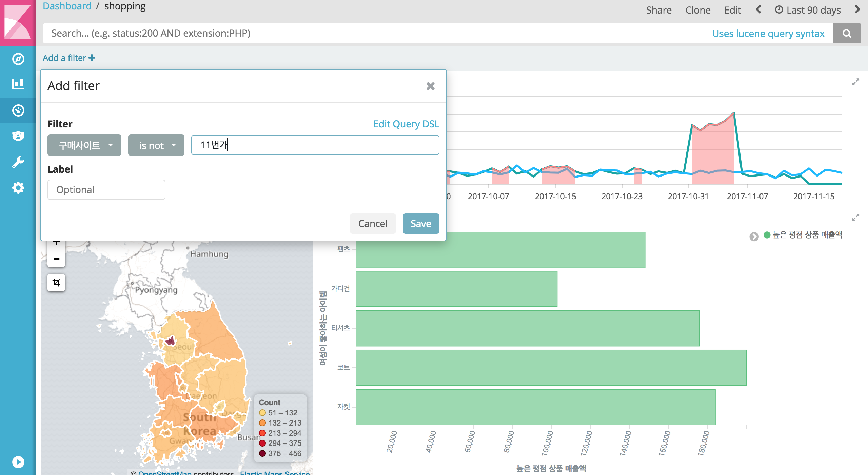Viewport: 868px width, 475px height.
Task: Select the map crop/fit bounds tool
Action: pyautogui.click(x=56, y=283)
